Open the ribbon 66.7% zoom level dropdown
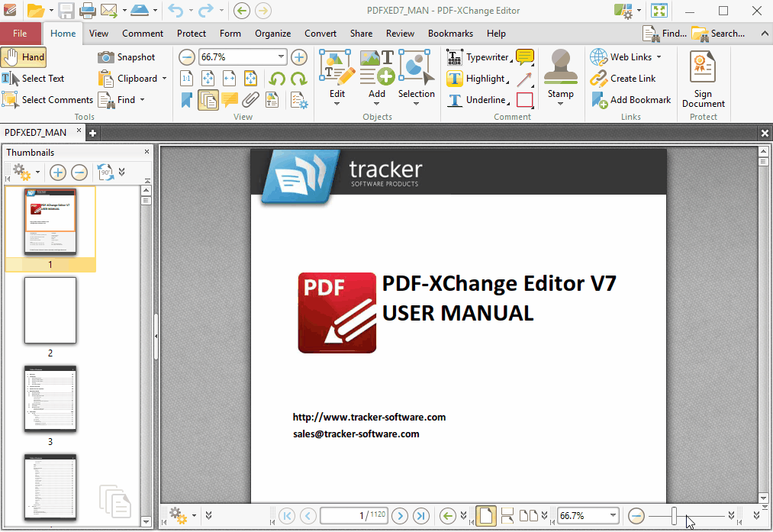Image resolution: width=773 pixels, height=532 pixels. pos(281,56)
